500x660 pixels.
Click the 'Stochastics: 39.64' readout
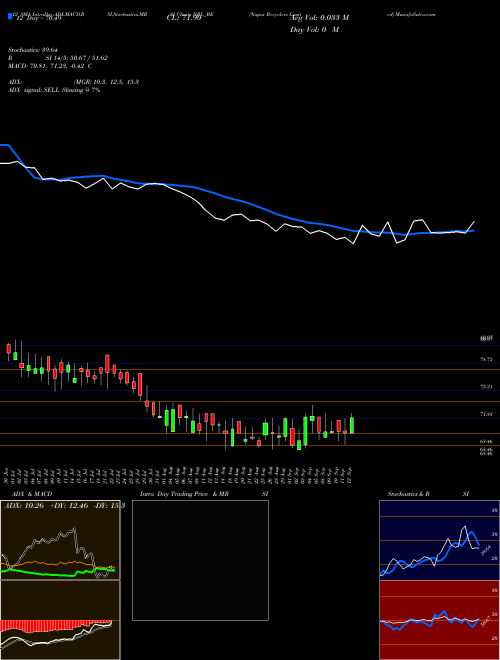point(33,50)
